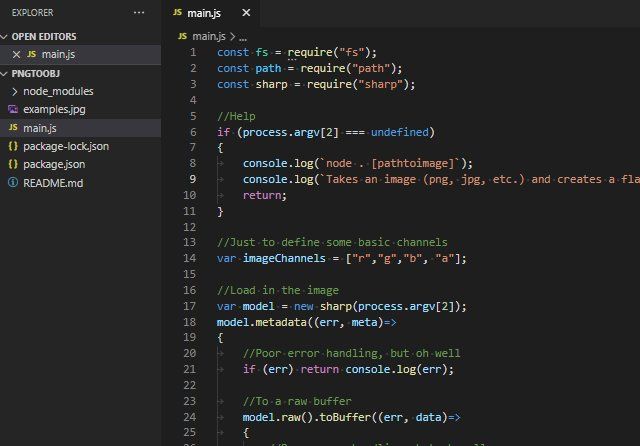Collapse the PNGTOOBJ folder section
Image resolution: width=640 pixels, height=446 pixels.
point(6,73)
